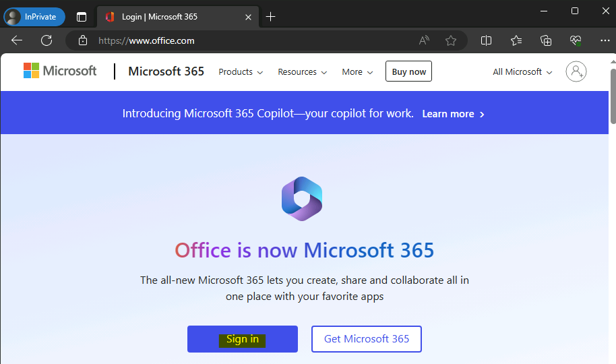Open Settings and more ellipsis menu
The height and width of the screenshot is (364, 616).
[605, 40]
